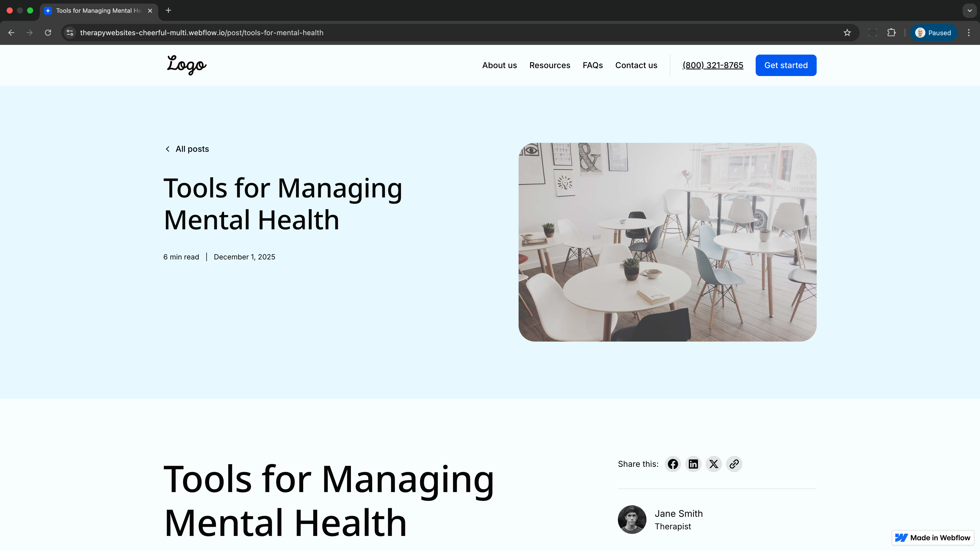Click the Logo to go home

point(186,65)
